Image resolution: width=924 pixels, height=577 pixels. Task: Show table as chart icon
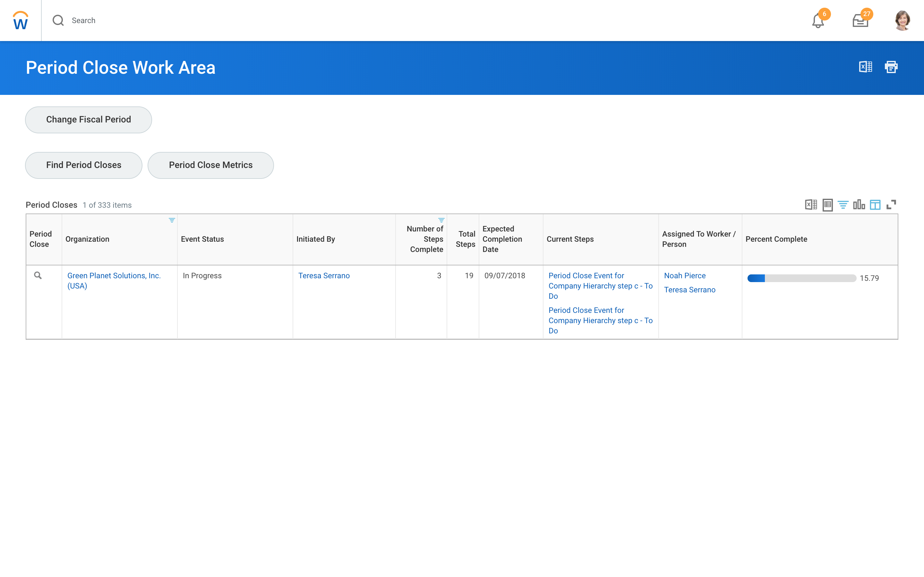[x=859, y=205]
